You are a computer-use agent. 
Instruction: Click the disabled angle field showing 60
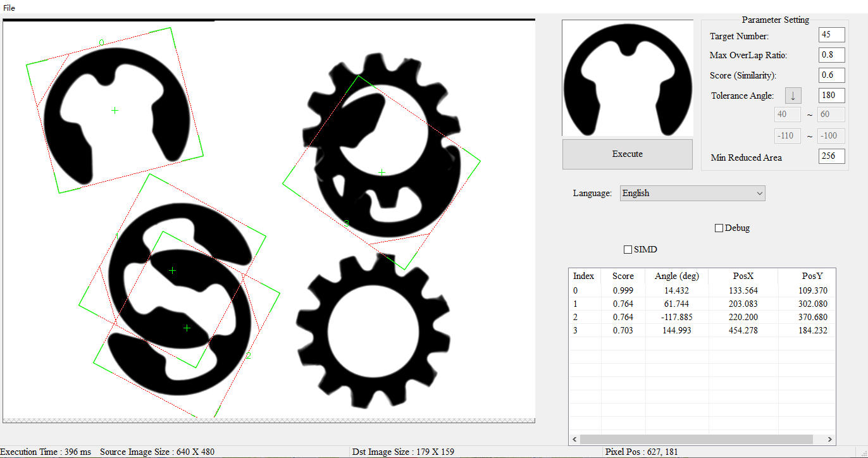832,114
